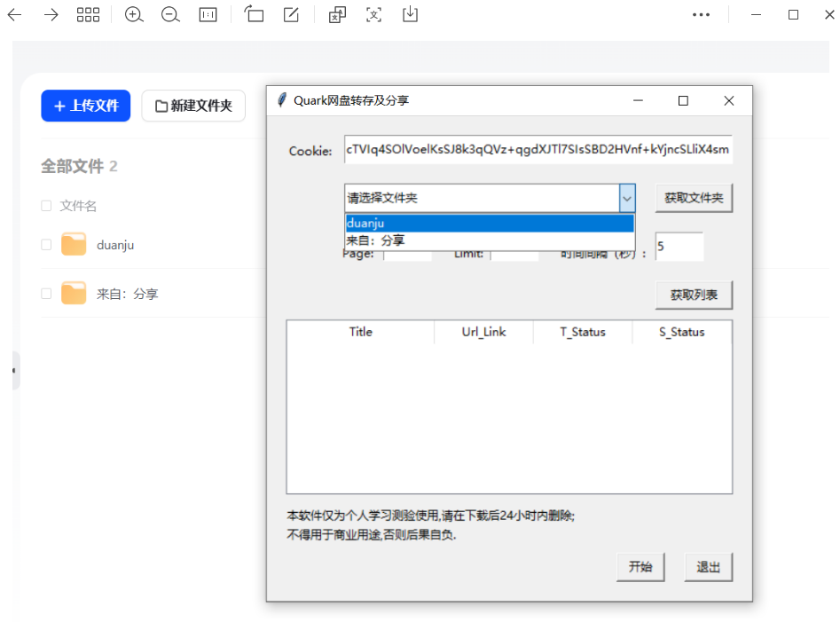Click the Page input field
The width and height of the screenshot is (840, 622).
(x=408, y=255)
